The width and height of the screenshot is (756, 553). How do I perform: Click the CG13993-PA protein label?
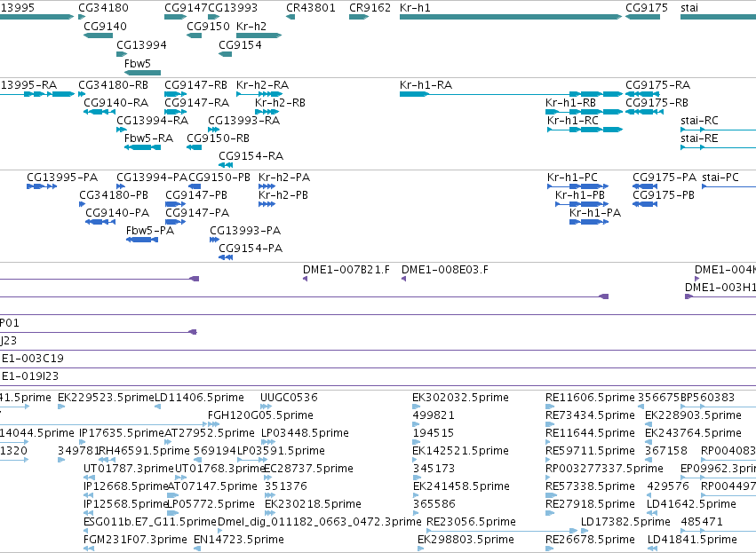pyautogui.click(x=245, y=231)
